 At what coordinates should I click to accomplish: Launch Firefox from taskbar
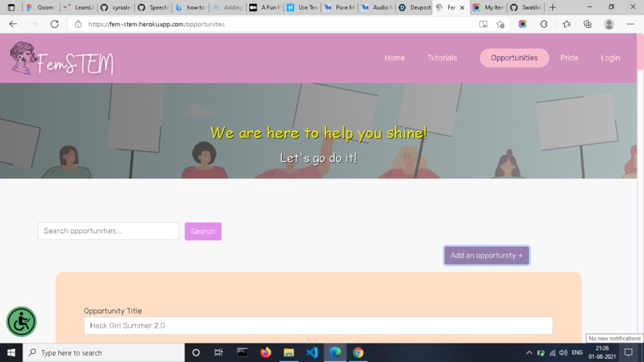click(266, 352)
